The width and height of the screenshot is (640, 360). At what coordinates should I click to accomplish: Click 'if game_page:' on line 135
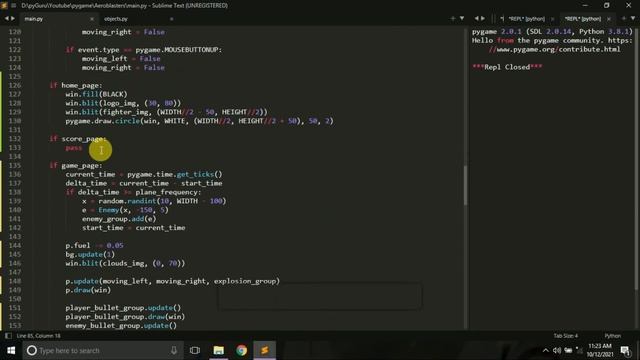(x=76, y=165)
